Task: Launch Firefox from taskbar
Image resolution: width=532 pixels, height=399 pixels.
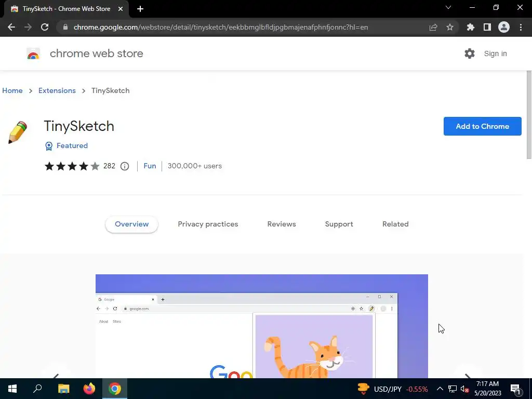Action: click(89, 389)
